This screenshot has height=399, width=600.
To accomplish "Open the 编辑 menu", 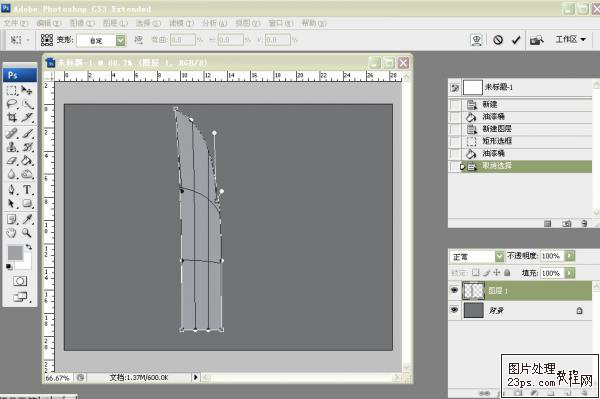I will coord(49,23).
